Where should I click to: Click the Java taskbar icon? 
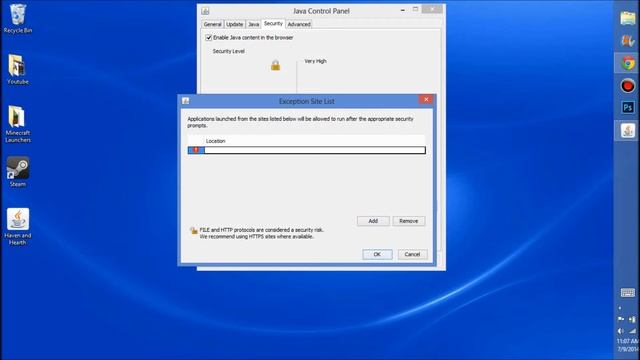(x=628, y=131)
